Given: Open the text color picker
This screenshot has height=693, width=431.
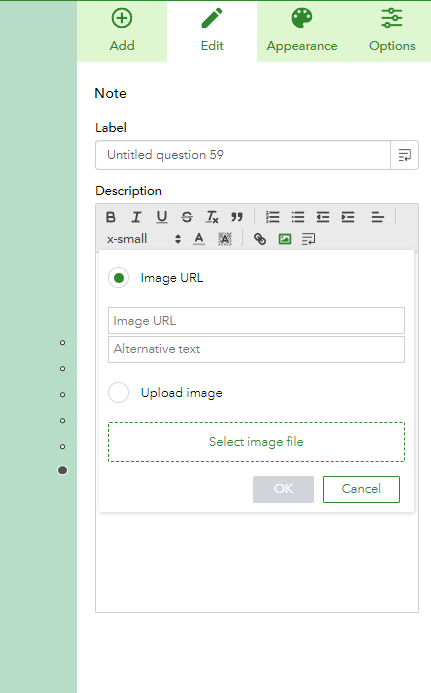Looking at the screenshot, I should [199, 239].
